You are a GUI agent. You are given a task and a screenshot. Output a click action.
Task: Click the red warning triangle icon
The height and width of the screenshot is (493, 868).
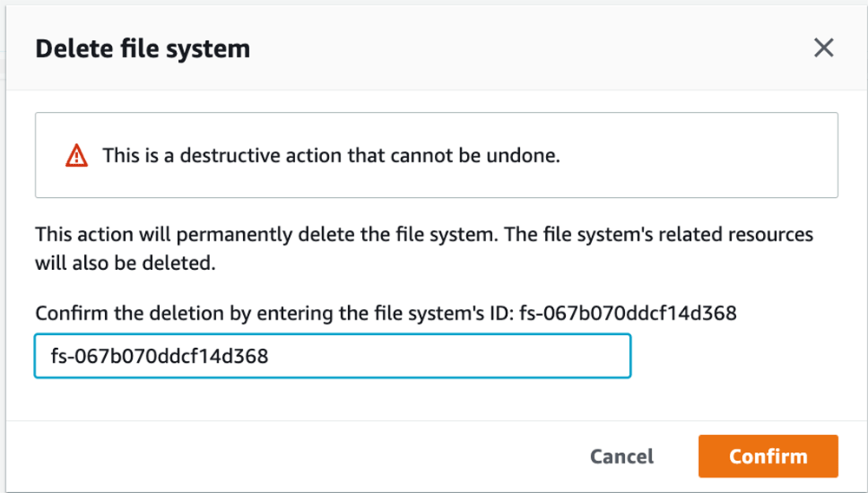click(x=76, y=155)
